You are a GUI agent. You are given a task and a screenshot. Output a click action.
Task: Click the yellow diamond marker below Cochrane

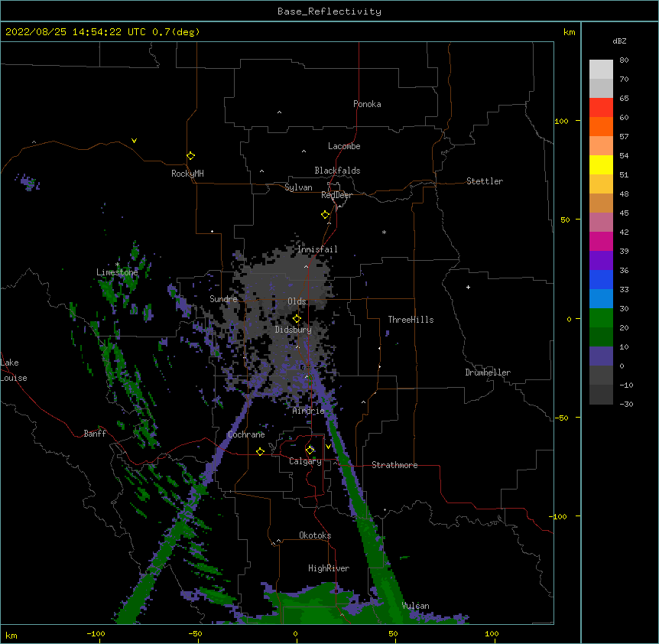click(x=260, y=451)
